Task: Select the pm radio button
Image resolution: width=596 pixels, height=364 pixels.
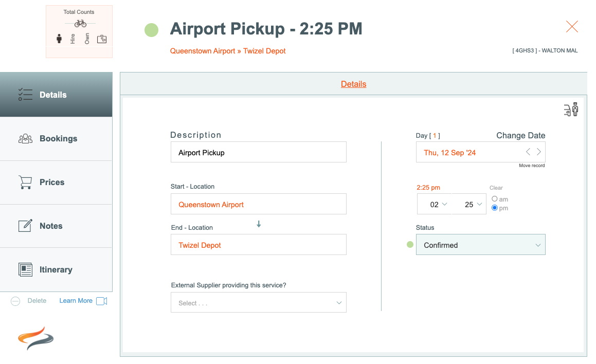Action: pos(495,208)
